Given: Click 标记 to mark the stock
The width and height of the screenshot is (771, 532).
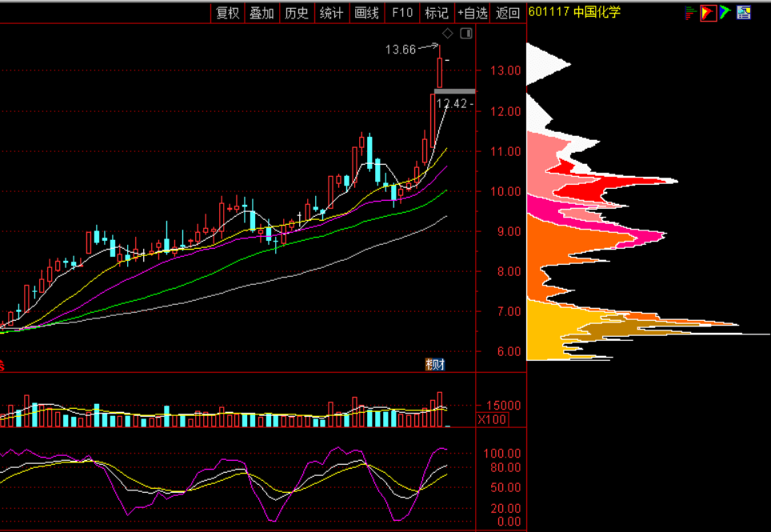Looking at the screenshot, I should 436,13.
